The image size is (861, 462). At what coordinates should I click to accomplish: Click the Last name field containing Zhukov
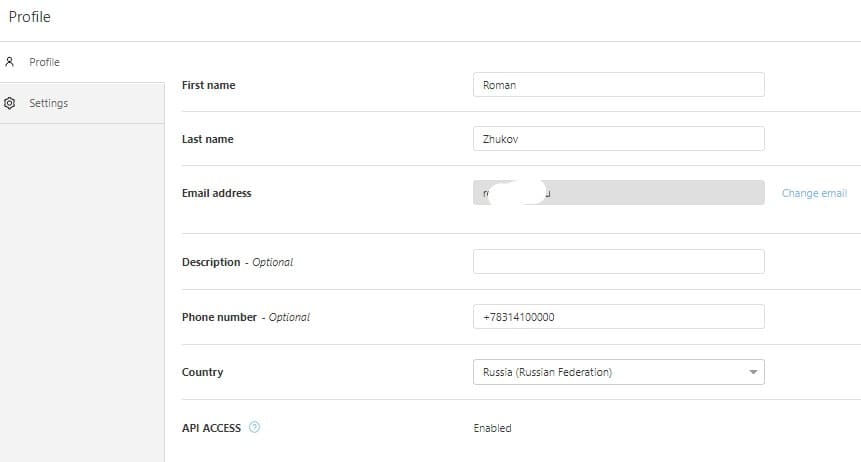(x=618, y=139)
